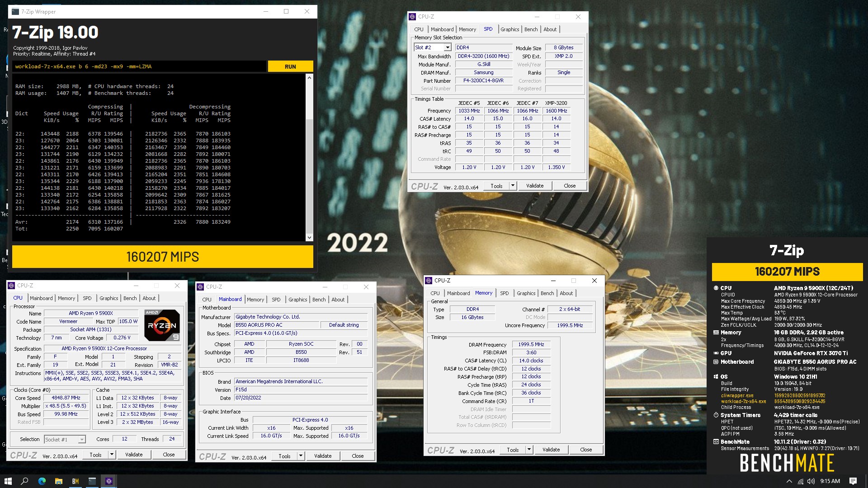The width and height of the screenshot is (868, 488).
Task: Click CPU-Z Memory window title icon
Action: point(429,281)
